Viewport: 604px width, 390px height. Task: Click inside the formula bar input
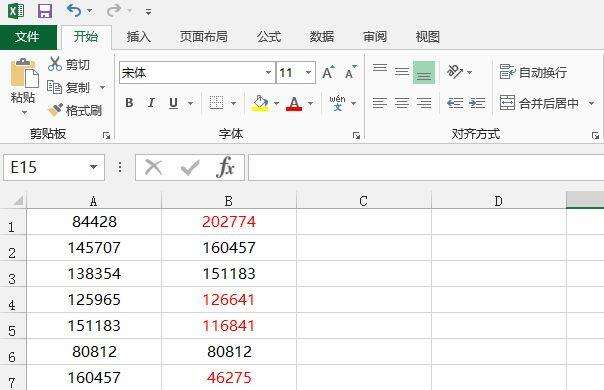pos(426,167)
